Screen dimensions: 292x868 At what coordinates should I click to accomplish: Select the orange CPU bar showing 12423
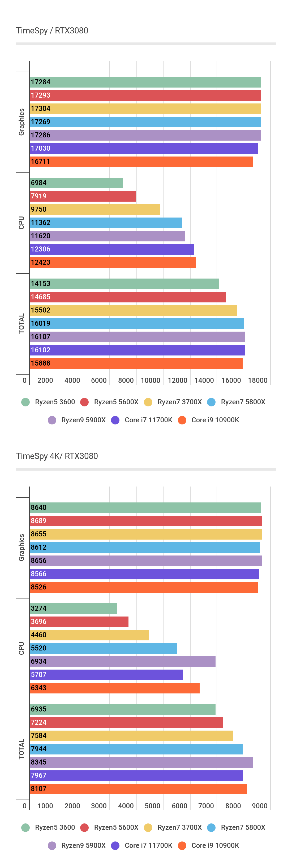click(x=113, y=262)
